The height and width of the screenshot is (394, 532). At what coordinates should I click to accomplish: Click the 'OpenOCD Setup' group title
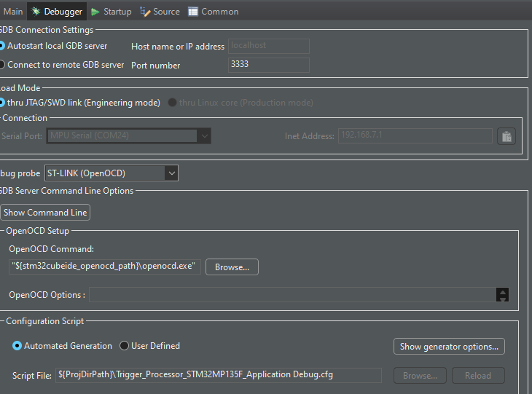click(x=37, y=231)
